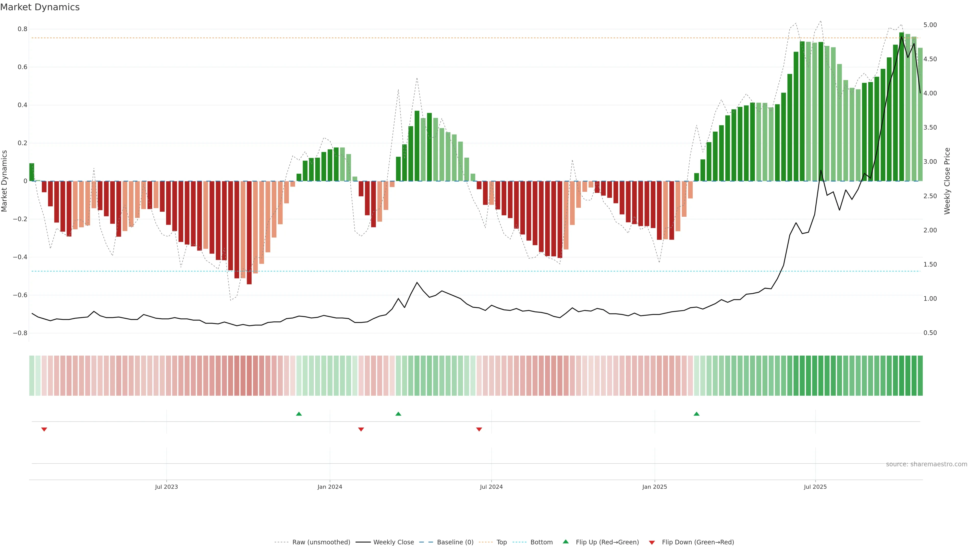Click the Flip Up triangle icon in legend
980x551 pixels.
click(x=566, y=542)
